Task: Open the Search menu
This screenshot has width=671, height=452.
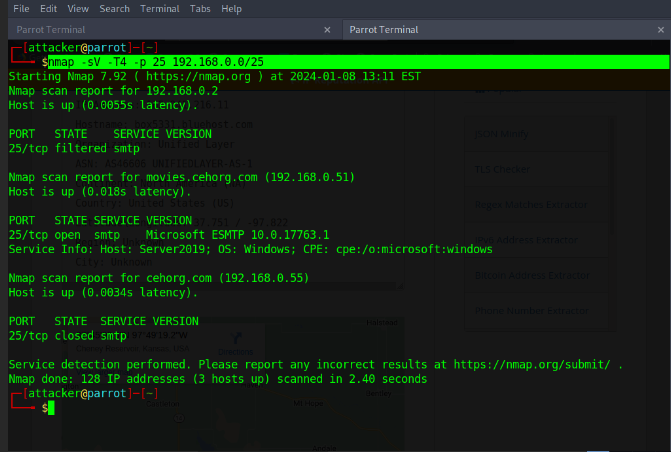Action: click(115, 8)
